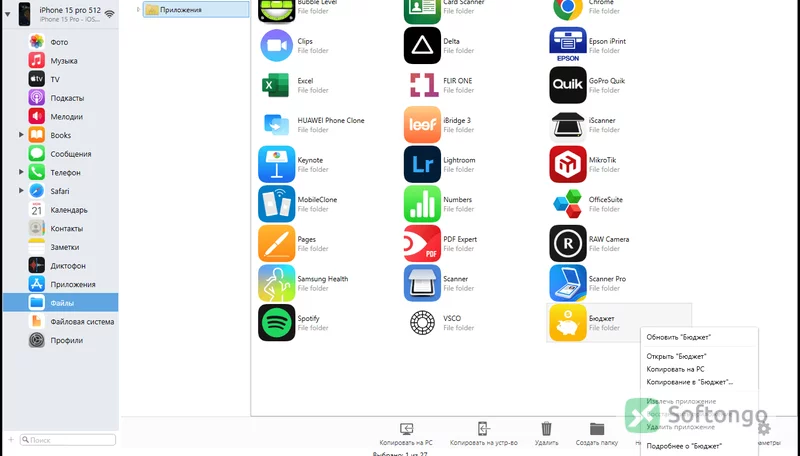Collapse the iPhone 15 pro device tree

[8, 14]
